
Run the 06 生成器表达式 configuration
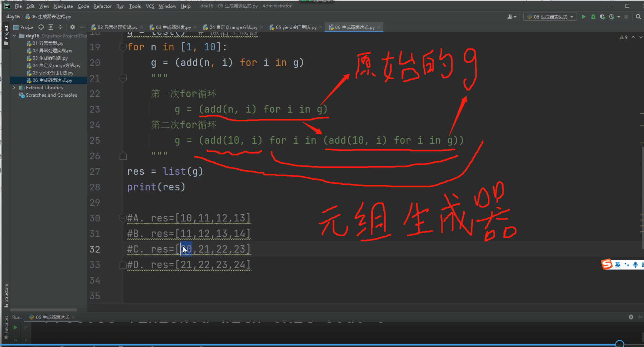[584, 17]
